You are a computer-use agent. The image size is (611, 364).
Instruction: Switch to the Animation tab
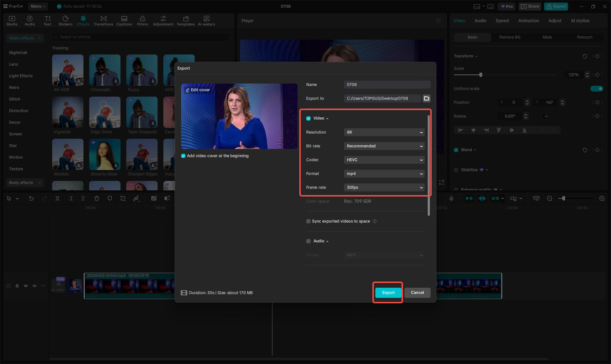click(528, 21)
